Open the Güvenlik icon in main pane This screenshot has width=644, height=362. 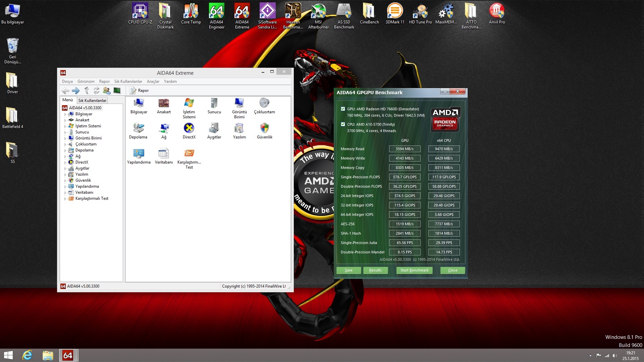click(x=265, y=131)
